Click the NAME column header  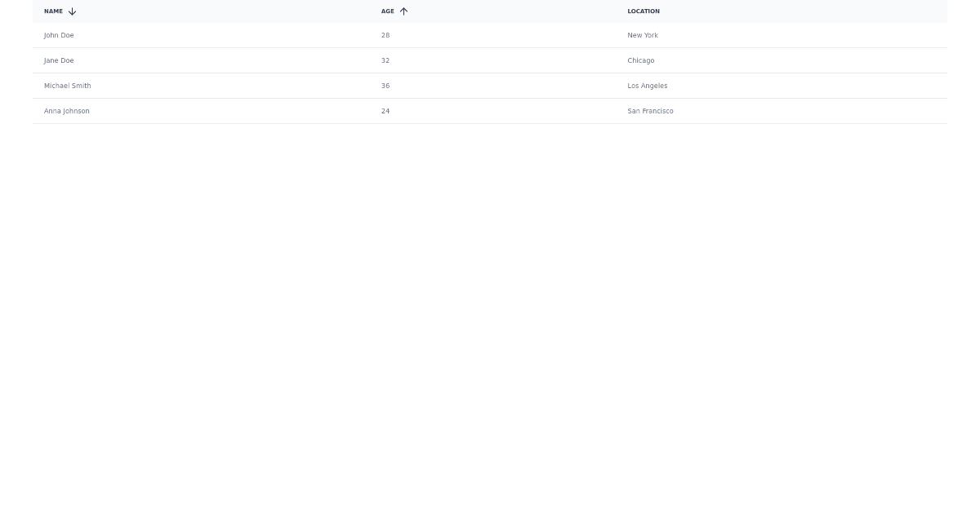click(53, 11)
